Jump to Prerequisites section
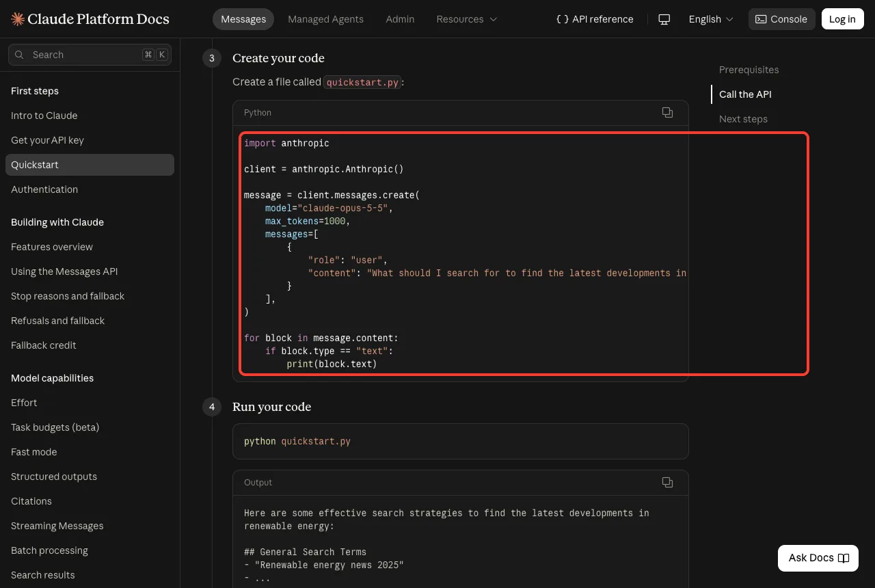The image size is (875, 588). (749, 70)
